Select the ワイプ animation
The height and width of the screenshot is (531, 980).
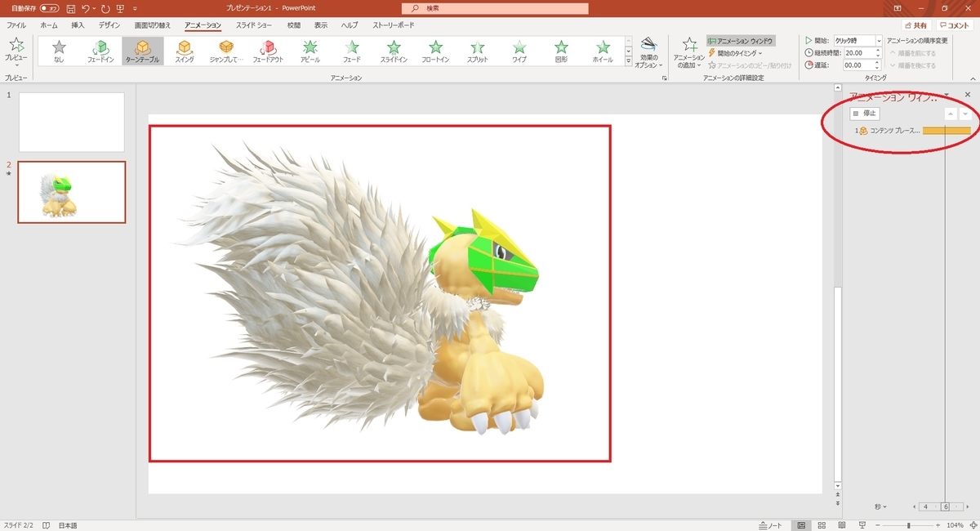tap(519, 52)
